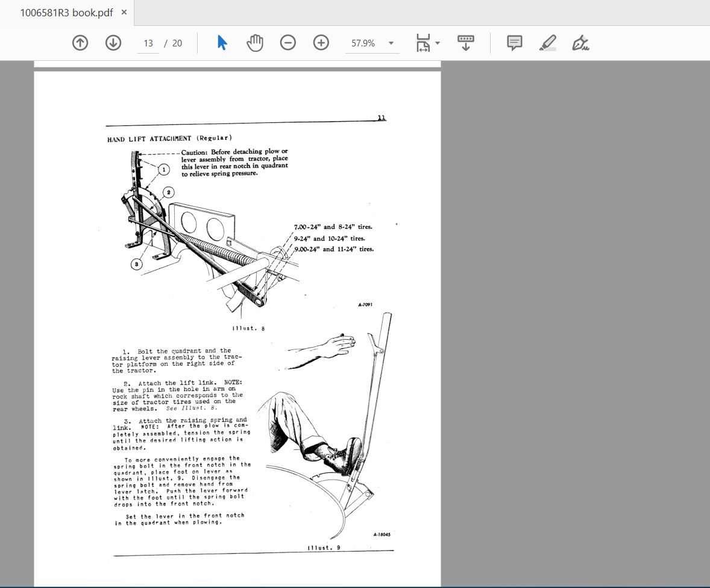Click the figure code A-7091
The width and height of the screenshot is (710, 588).
365,305
